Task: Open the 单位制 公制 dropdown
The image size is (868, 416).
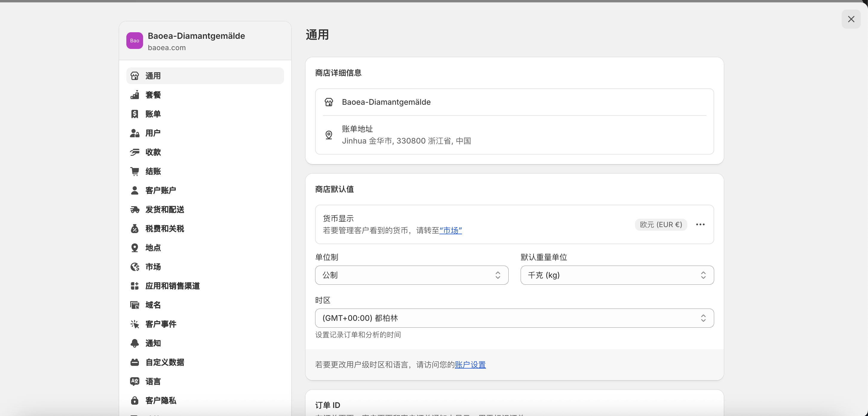Action: tap(411, 275)
